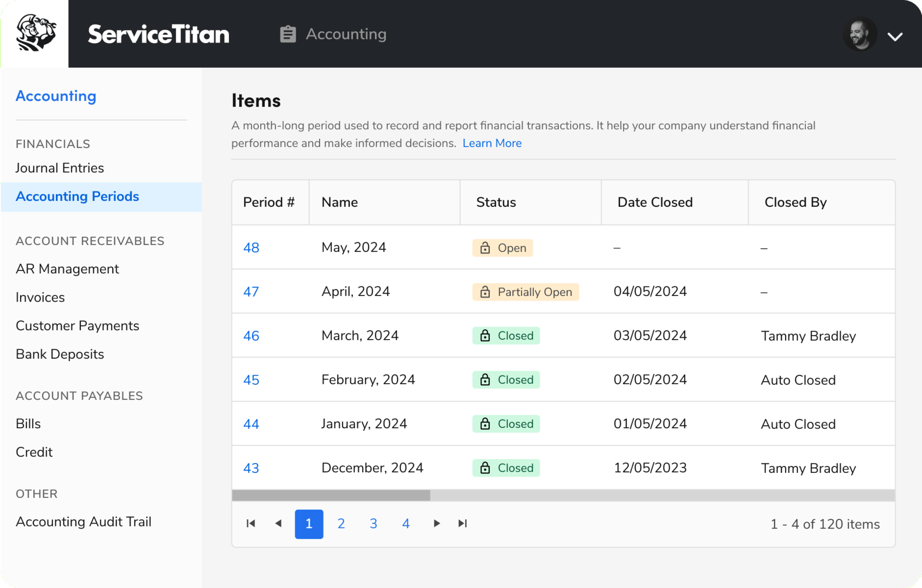Expand the profile dropdown chevron
The height and width of the screenshot is (588, 922).
point(895,37)
